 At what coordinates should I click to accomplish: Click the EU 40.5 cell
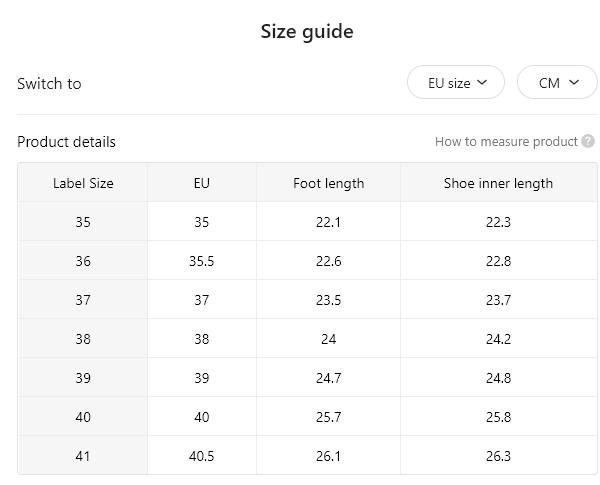[202, 456]
